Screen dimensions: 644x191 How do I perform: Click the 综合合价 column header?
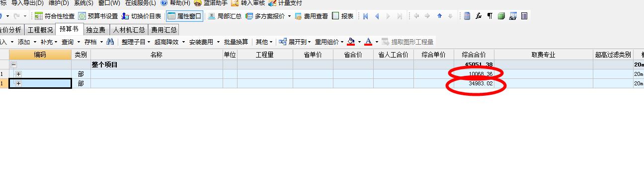[474, 55]
